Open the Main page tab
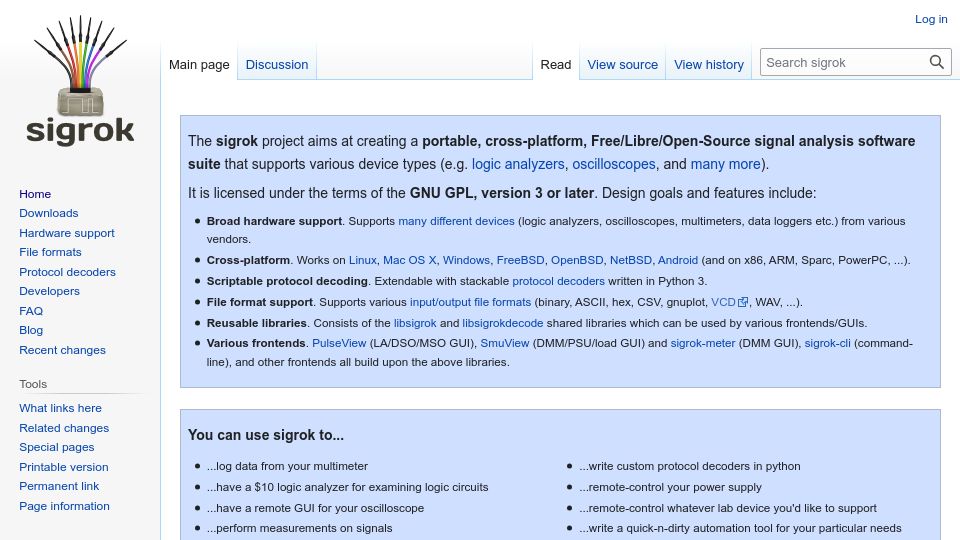 coord(199,64)
